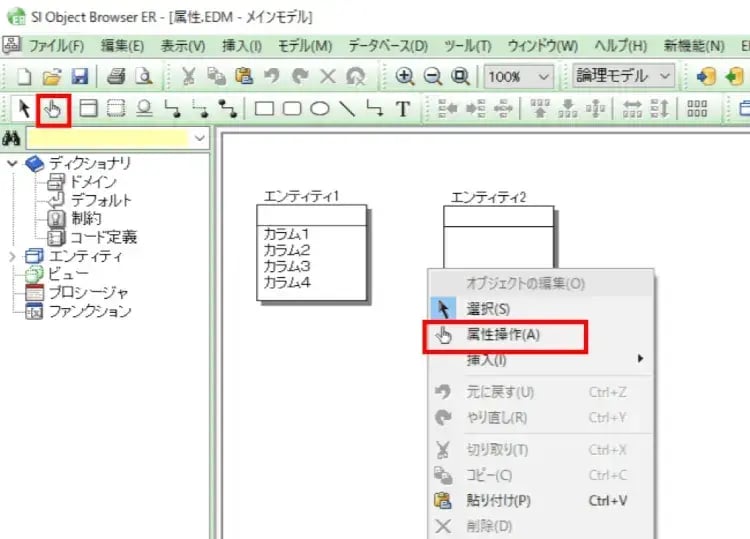Select プロシージャ in the tree panel

coord(89,292)
